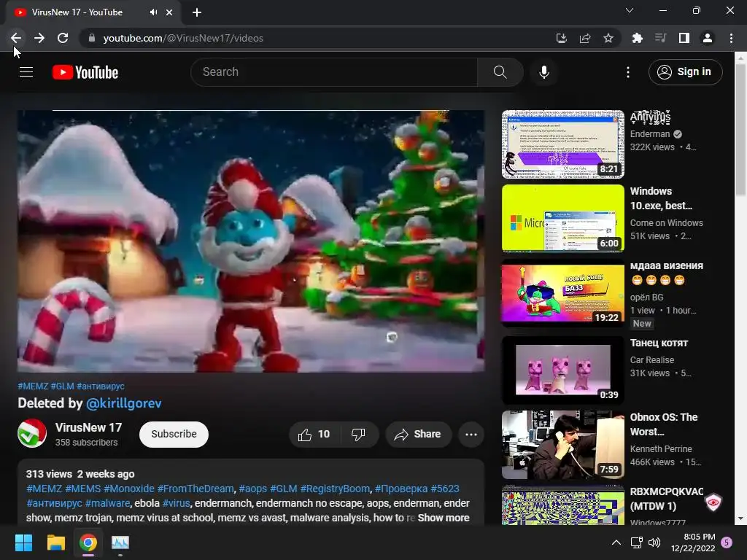Share the video
The width and height of the screenshot is (747, 560).
click(x=418, y=435)
